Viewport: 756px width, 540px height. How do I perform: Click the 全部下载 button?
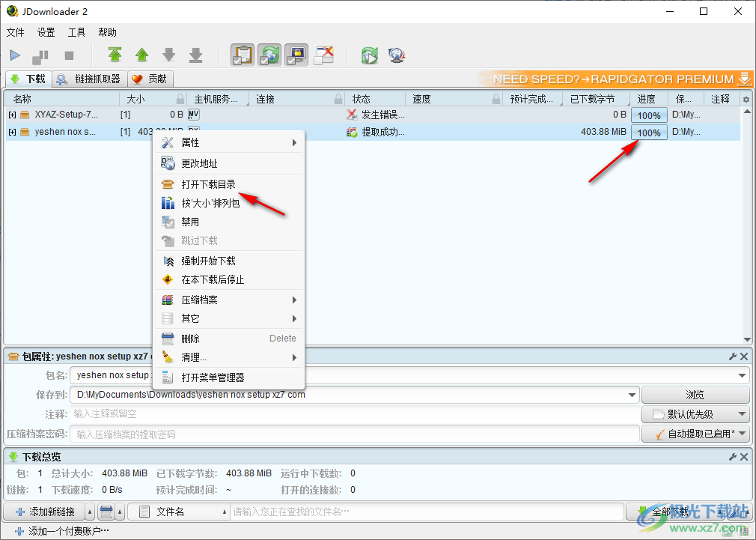coord(670,512)
